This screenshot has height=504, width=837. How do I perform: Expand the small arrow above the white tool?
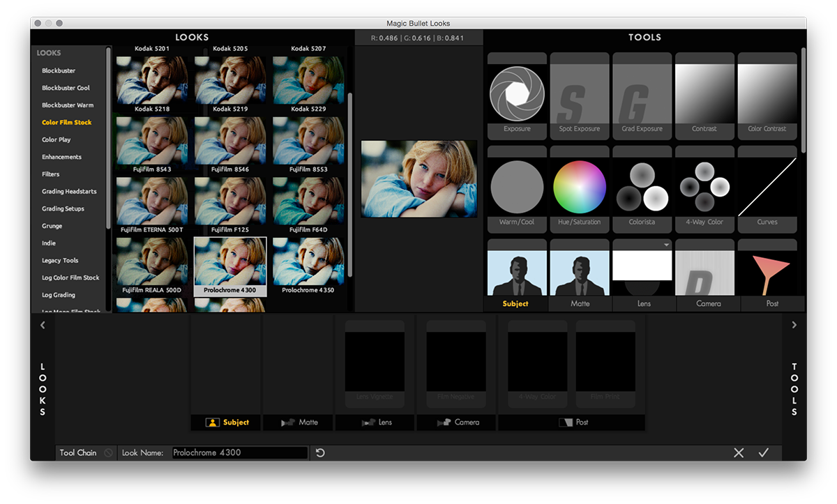click(666, 245)
